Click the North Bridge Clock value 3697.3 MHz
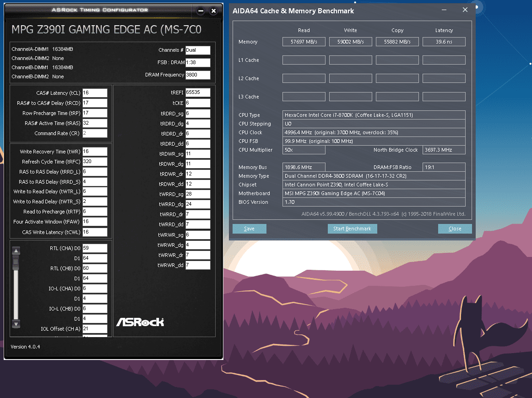532x398 pixels. click(x=444, y=150)
